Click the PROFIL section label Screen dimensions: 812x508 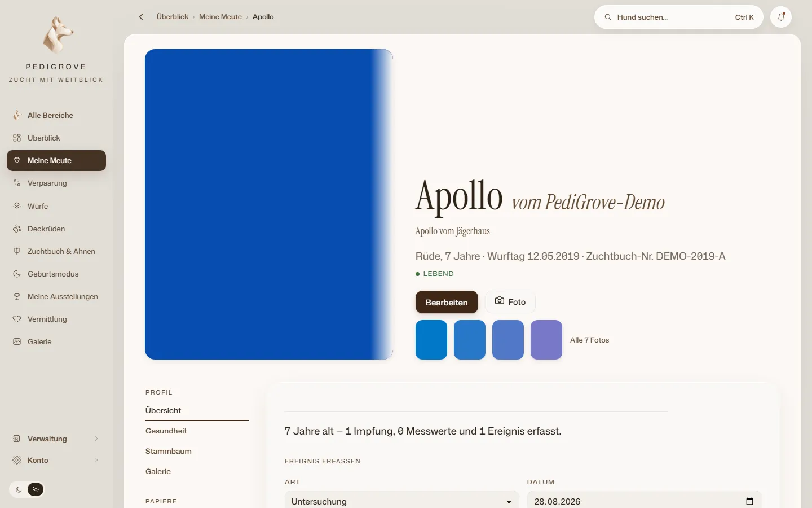click(x=159, y=392)
